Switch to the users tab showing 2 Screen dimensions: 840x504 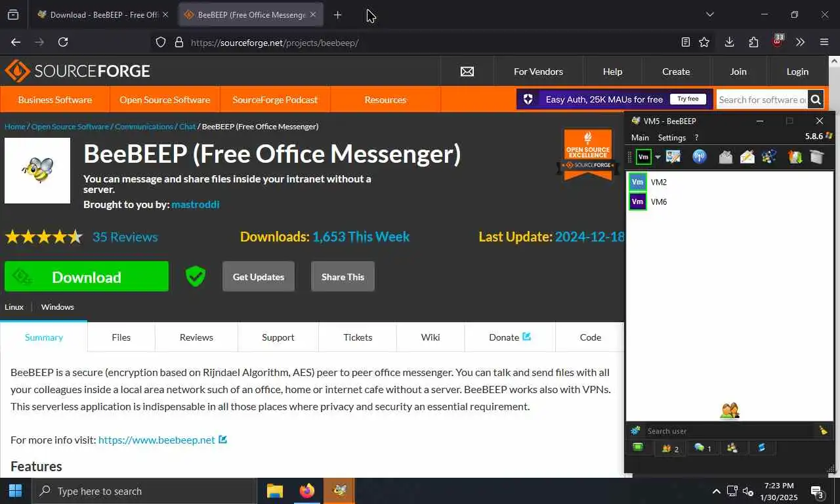(x=670, y=448)
